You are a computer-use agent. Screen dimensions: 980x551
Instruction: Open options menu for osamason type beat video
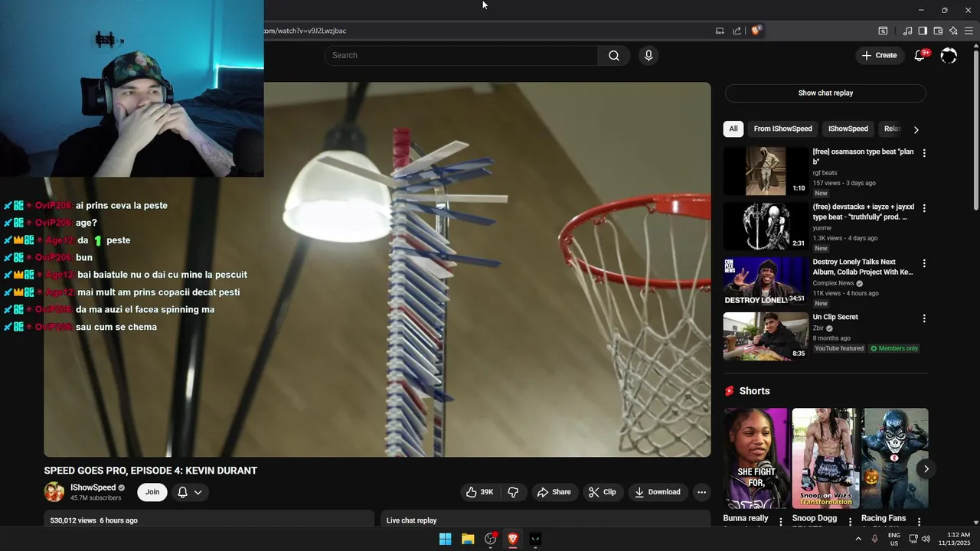924,153
